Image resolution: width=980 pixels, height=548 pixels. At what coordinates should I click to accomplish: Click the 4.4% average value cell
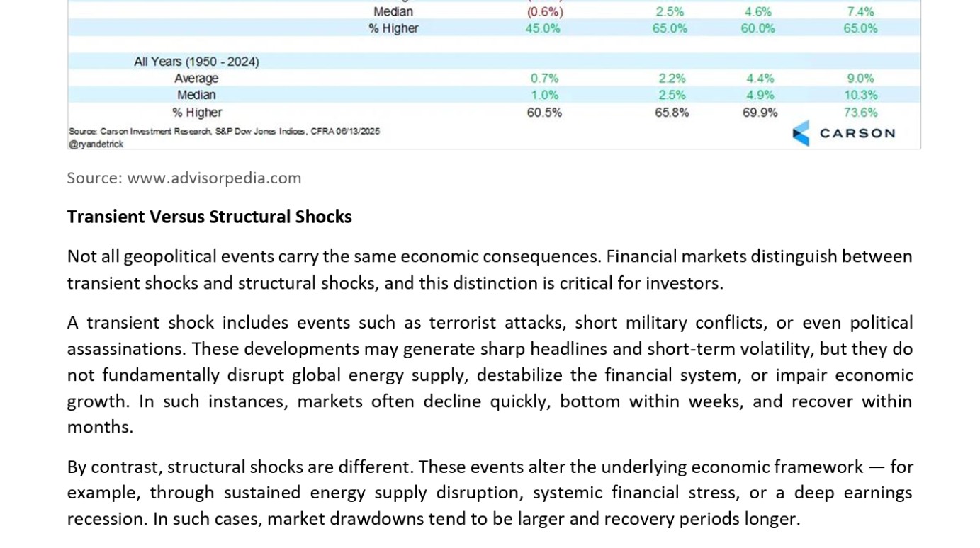pyautogui.click(x=760, y=79)
